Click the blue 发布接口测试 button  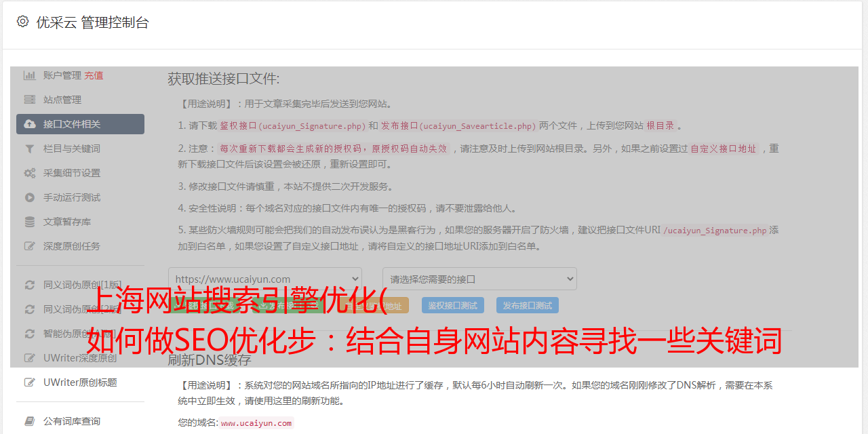pos(528,305)
